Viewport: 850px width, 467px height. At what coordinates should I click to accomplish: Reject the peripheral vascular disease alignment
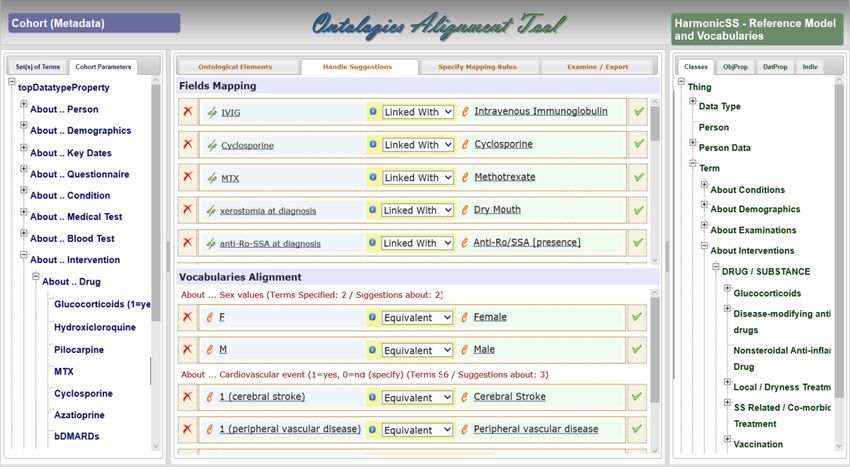click(x=188, y=429)
